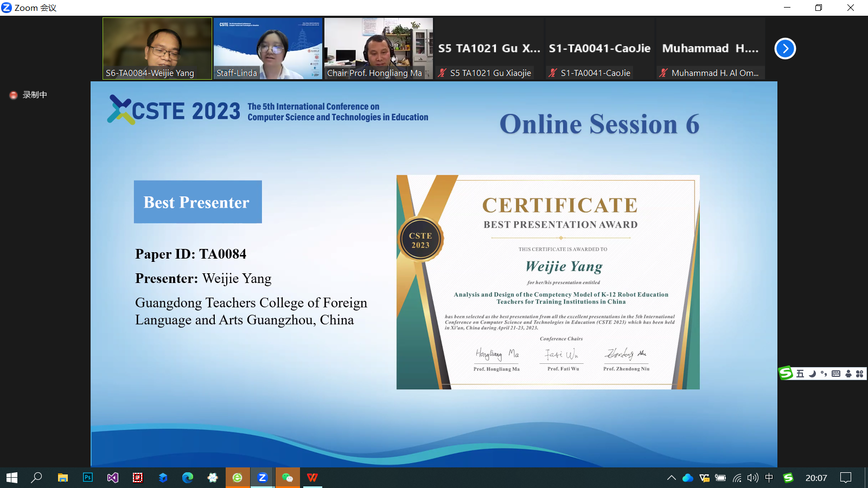Open WeChat from the taskbar
868x488 pixels.
point(288,478)
